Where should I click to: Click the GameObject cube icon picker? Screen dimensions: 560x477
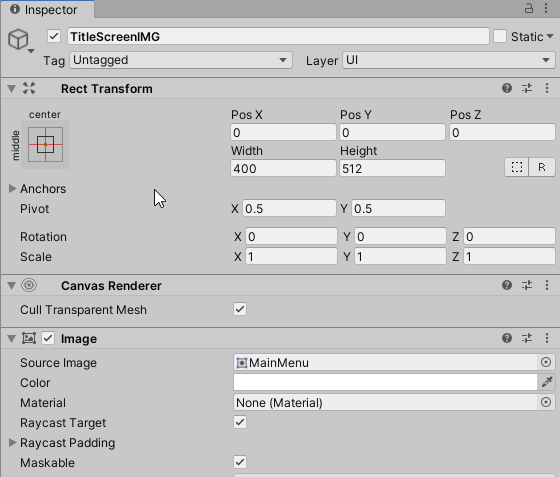pos(18,39)
